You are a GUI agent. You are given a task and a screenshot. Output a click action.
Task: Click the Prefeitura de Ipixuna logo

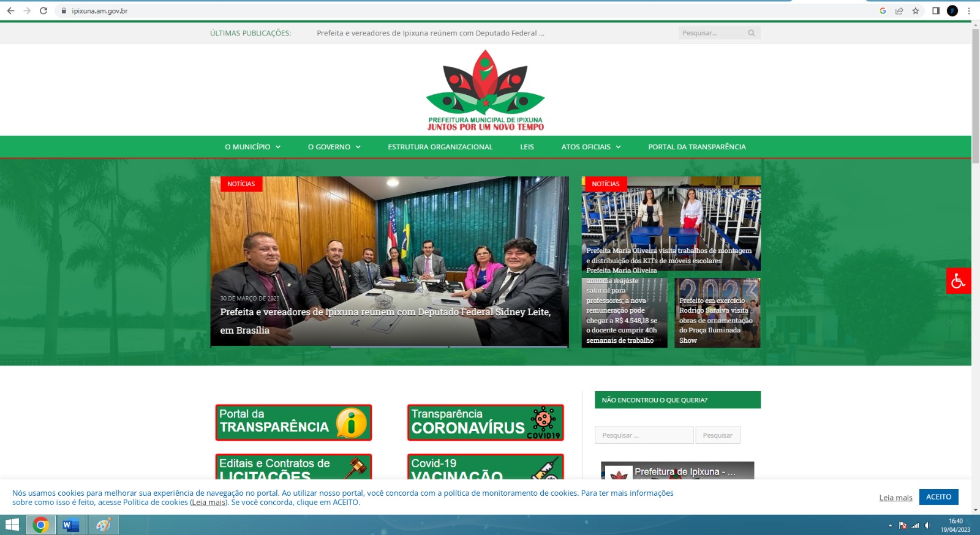485,90
